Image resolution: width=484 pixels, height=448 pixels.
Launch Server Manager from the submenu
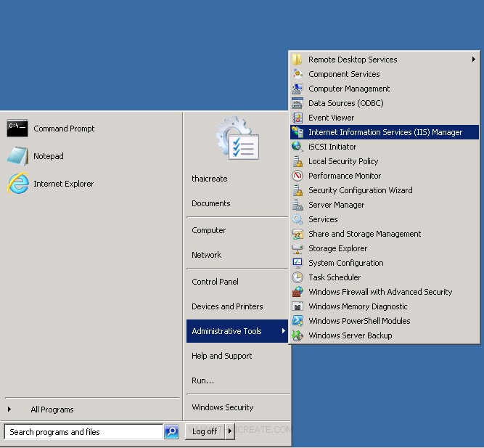pos(385,205)
